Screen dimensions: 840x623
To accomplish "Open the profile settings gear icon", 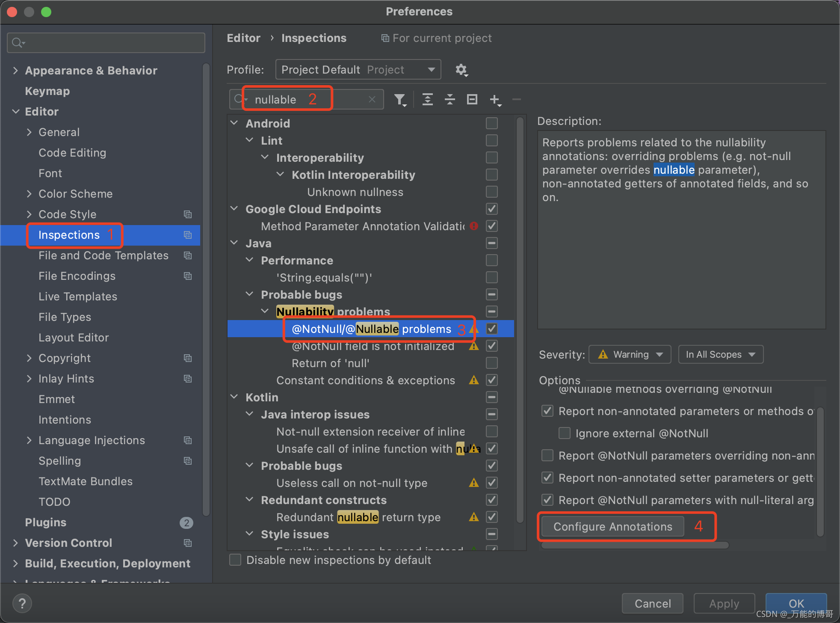I will [461, 70].
